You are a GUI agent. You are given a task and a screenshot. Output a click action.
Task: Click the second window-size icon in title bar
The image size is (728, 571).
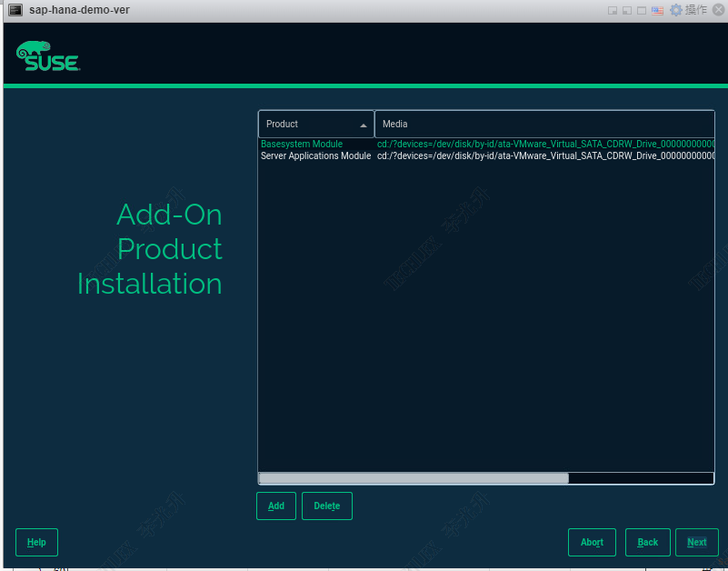pyautogui.click(x=627, y=10)
